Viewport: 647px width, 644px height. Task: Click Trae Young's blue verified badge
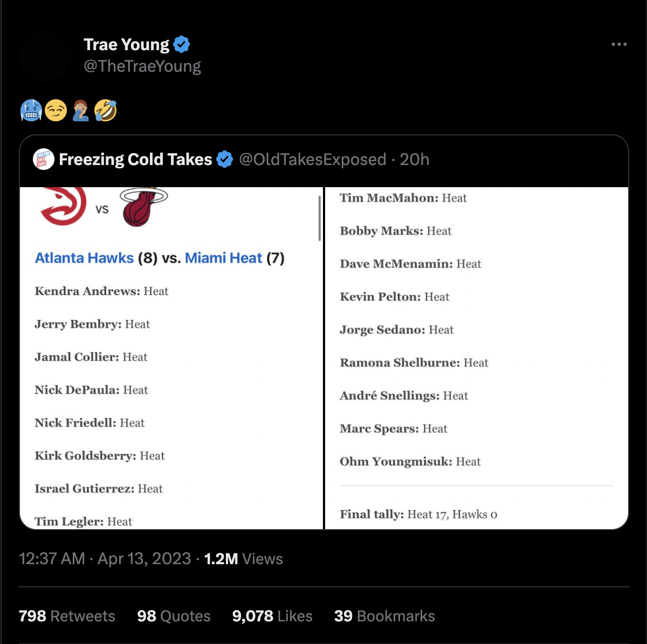click(x=182, y=44)
